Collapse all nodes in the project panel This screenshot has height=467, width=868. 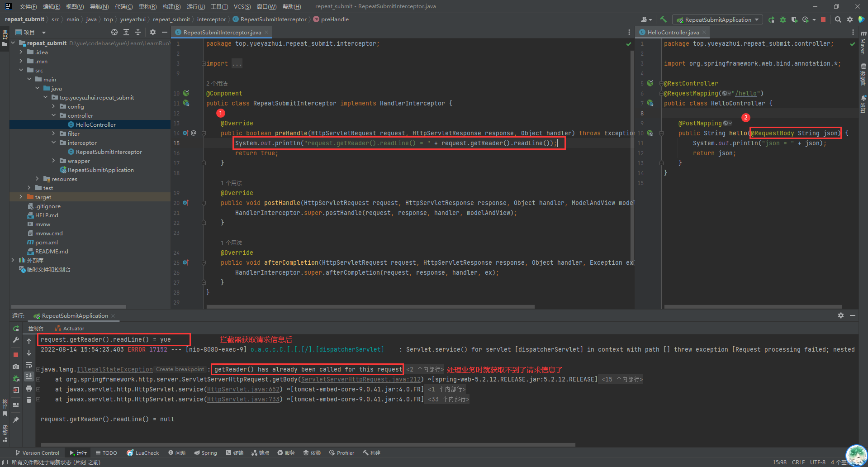(x=138, y=32)
